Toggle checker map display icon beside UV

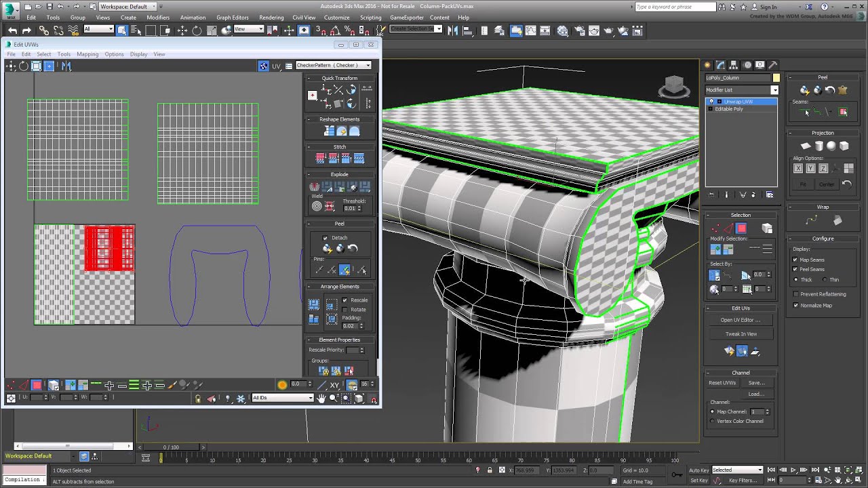pos(263,66)
